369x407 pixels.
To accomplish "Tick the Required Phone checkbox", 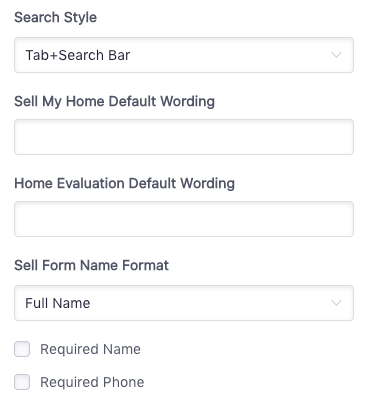I will coord(22,382).
